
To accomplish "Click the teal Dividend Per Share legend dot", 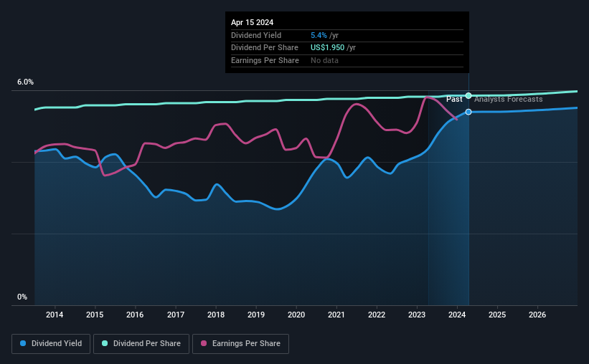I will pyautogui.click(x=105, y=343).
